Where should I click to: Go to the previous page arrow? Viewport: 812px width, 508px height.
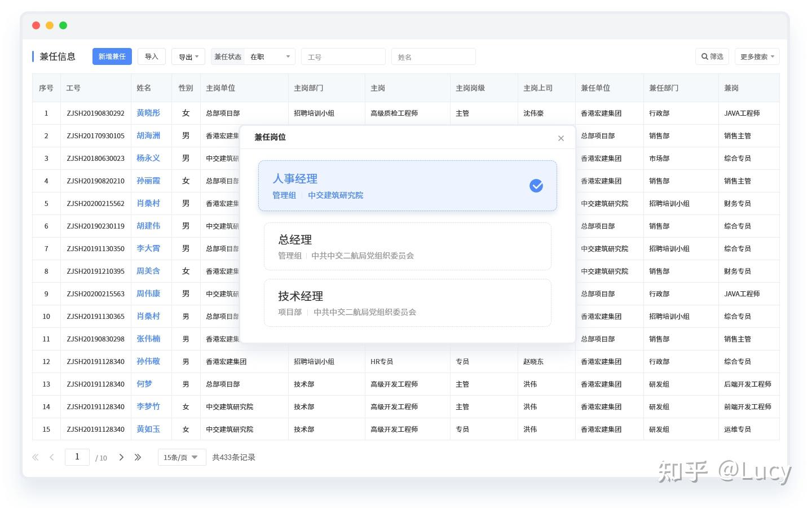[x=52, y=457]
